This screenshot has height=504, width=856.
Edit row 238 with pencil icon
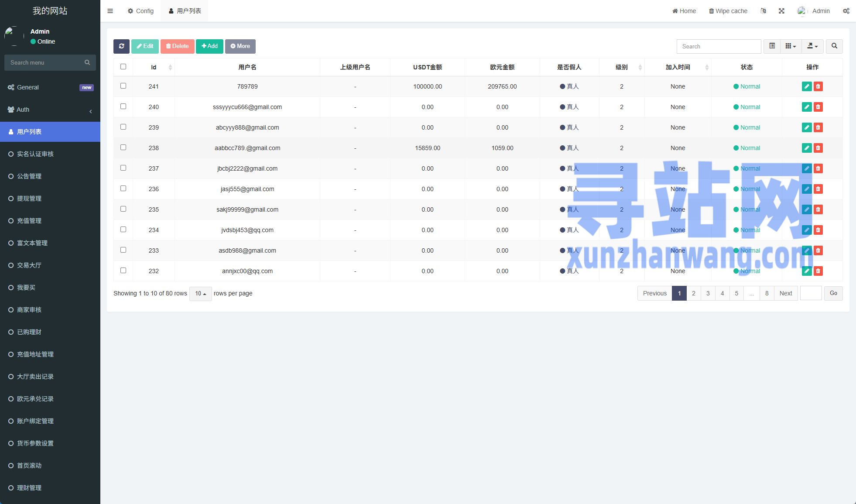point(807,148)
